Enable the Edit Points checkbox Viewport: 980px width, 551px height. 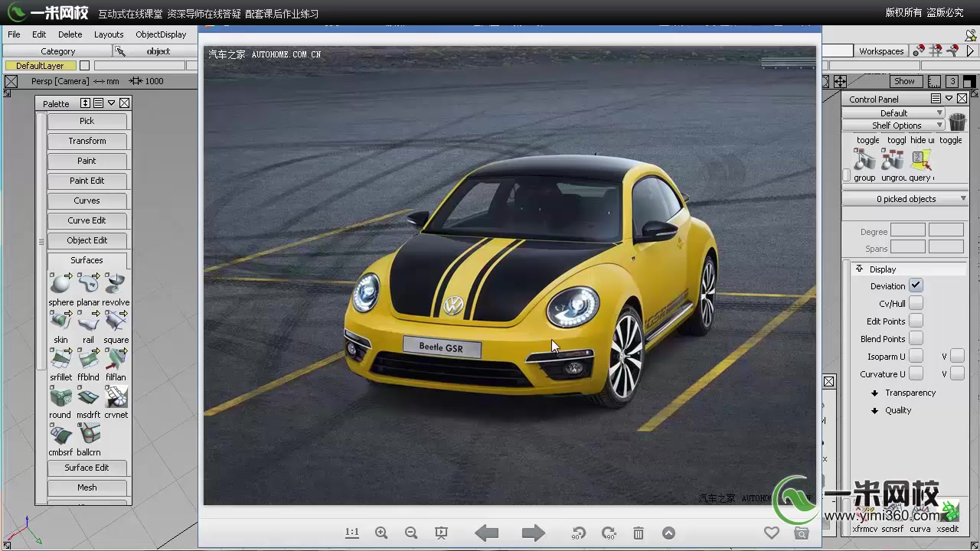pos(916,321)
